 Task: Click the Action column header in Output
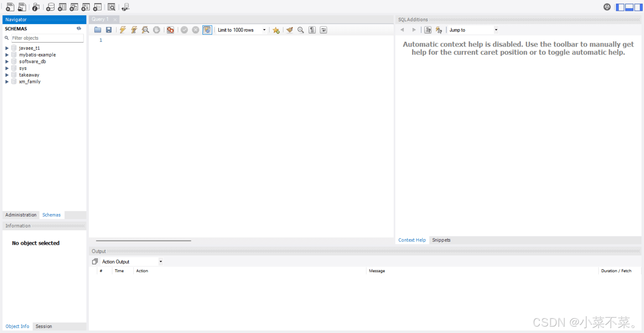142,271
